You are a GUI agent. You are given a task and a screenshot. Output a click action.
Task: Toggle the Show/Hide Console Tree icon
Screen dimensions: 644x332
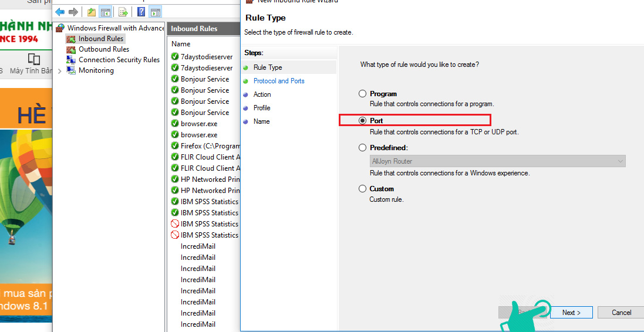[x=106, y=12]
